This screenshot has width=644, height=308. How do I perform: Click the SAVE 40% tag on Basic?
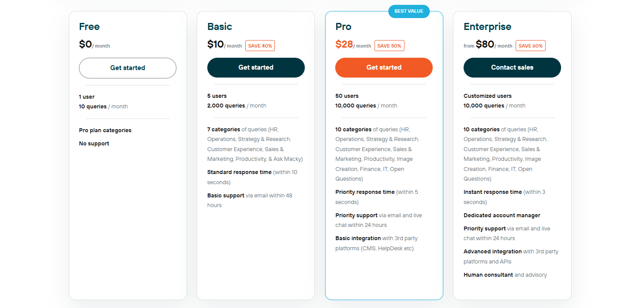pyautogui.click(x=260, y=46)
